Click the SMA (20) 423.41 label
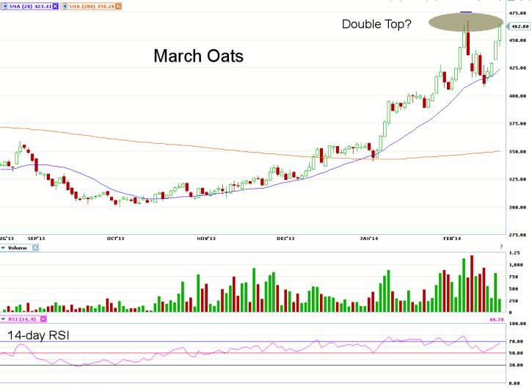The height and width of the screenshot is (392, 532). tap(30, 6)
